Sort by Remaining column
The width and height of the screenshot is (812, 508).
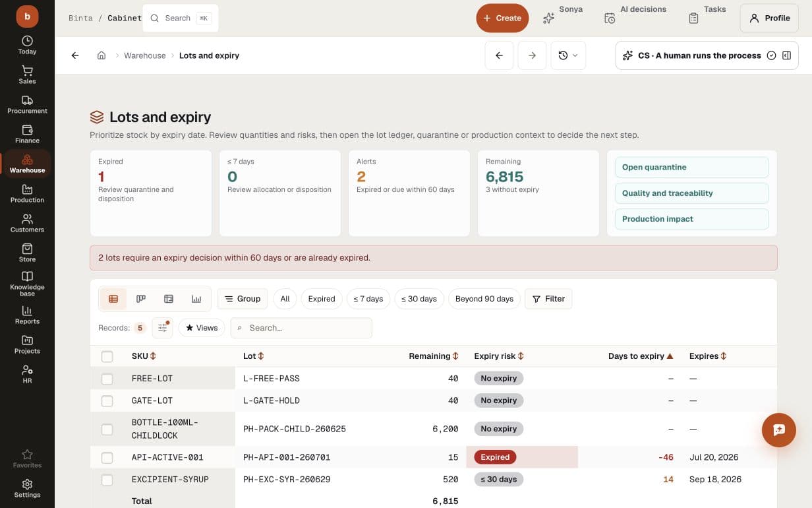[434, 356]
